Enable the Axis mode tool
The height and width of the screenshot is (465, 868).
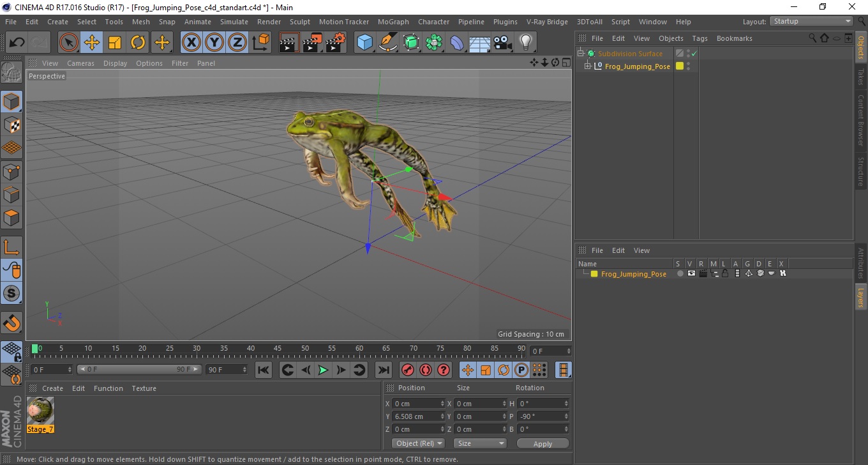tap(11, 247)
